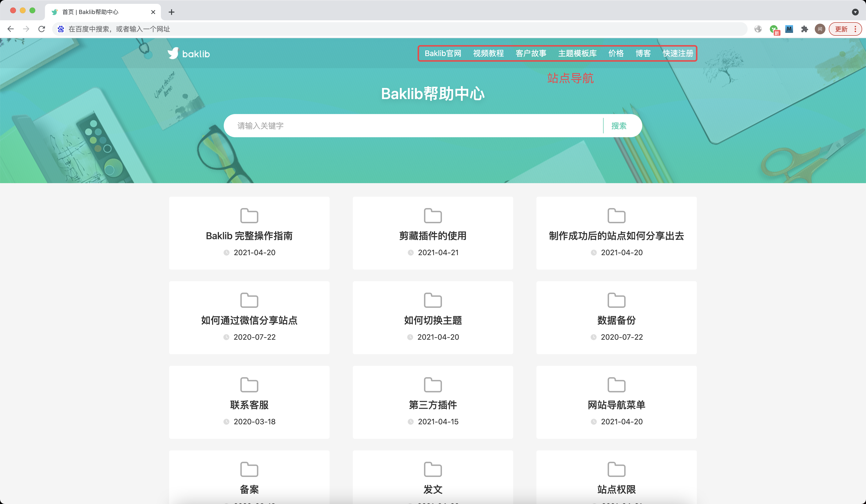Open 数据备份 title link
866x504 pixels.
(x=616, y=320)
